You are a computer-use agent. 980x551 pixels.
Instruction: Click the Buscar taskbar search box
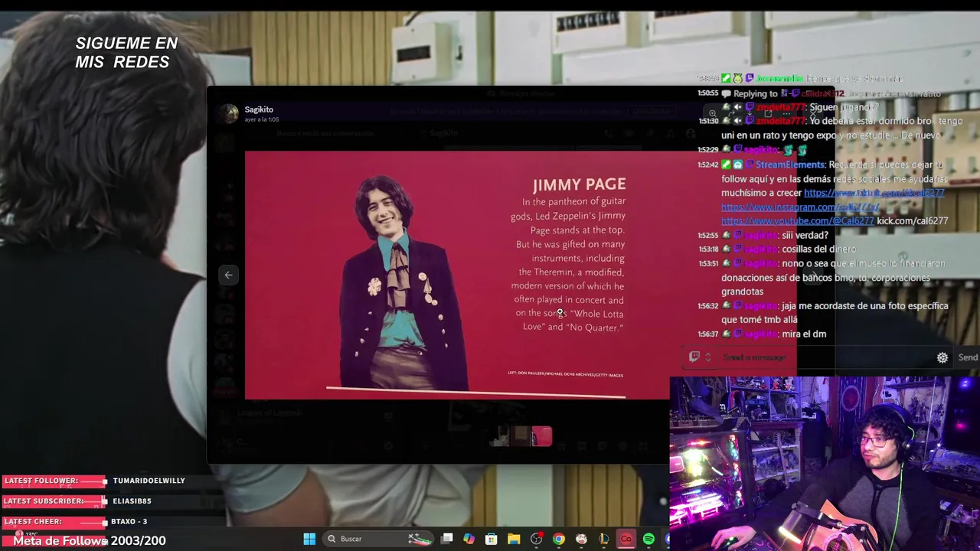(x=379, y=539)
